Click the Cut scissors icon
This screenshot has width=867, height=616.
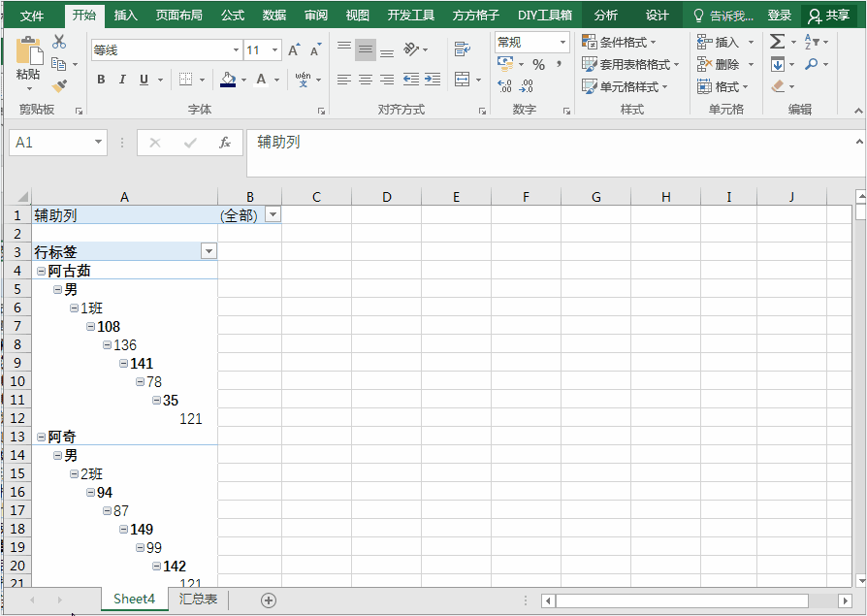[59, 42]
